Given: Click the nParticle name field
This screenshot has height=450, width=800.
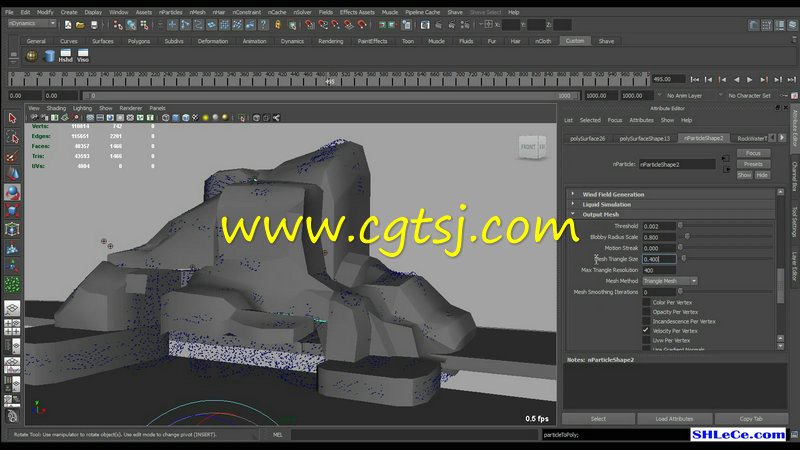Looking at the screenshot, I should (677, 164).
